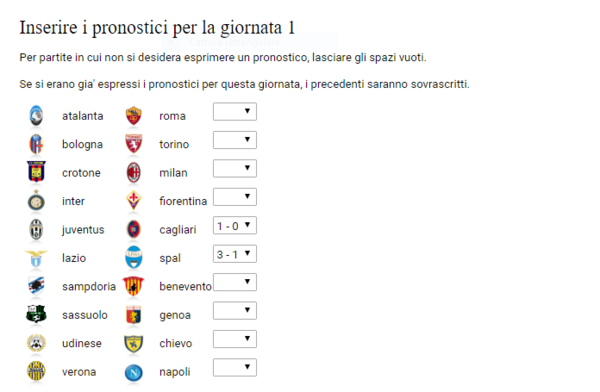Expand the inter-fiorentina prediction dropdown

click(235, 197)
